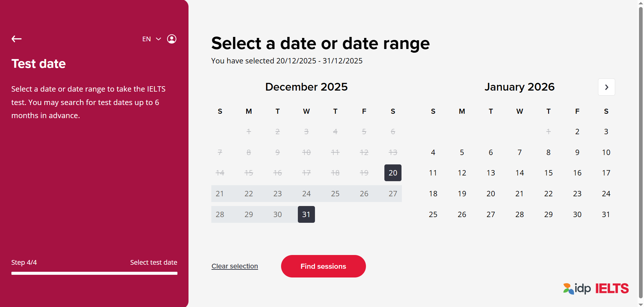
Task: Click the Clear selection link
Action: click(235, 266)
